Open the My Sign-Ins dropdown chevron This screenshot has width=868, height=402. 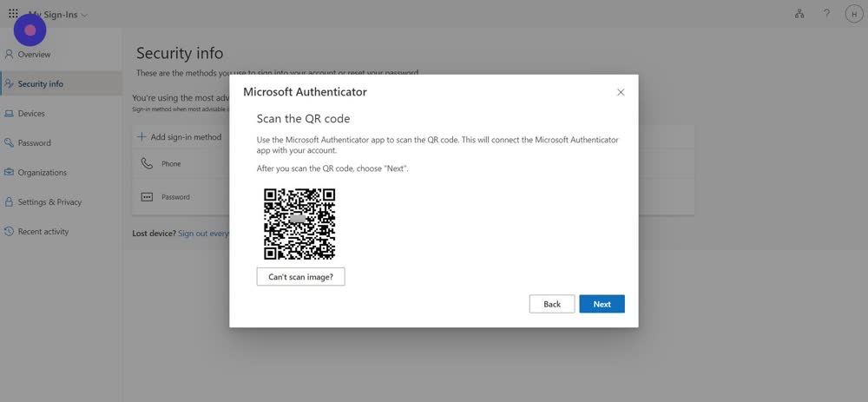click(x=84, y=15)
